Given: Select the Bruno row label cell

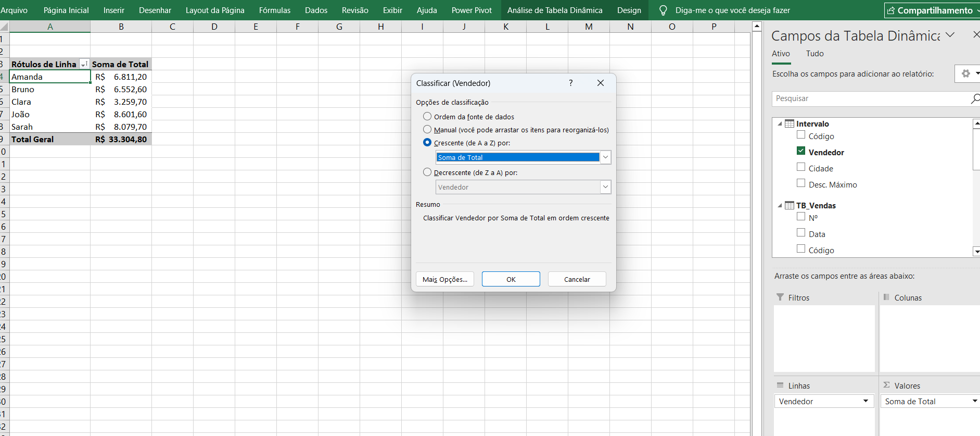Looking at the screenshot, I should pos(50,89).
